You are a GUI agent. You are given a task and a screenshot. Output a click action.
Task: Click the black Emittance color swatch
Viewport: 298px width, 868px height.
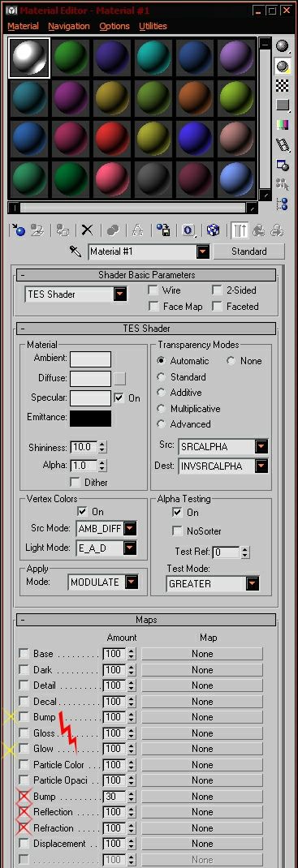90,418
